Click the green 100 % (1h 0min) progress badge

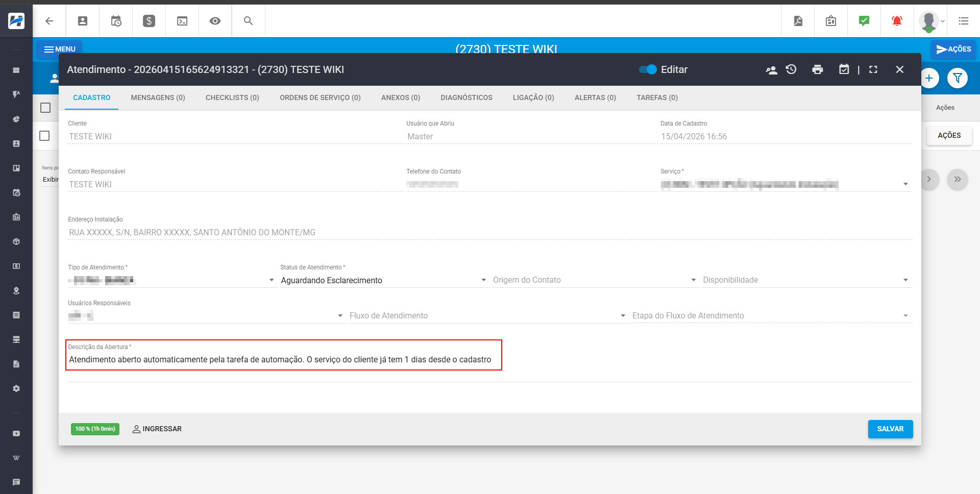point(95,429)
